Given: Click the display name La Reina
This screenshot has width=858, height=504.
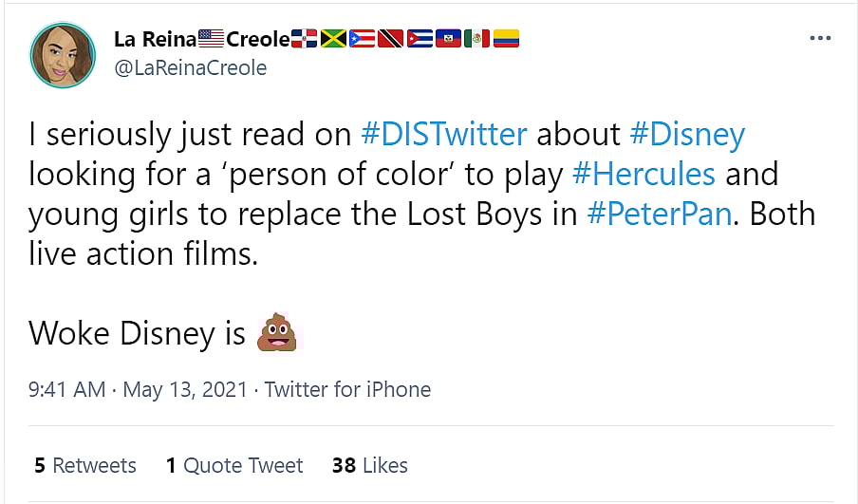Looking at the screenshot, I should (x=155, y=39).
